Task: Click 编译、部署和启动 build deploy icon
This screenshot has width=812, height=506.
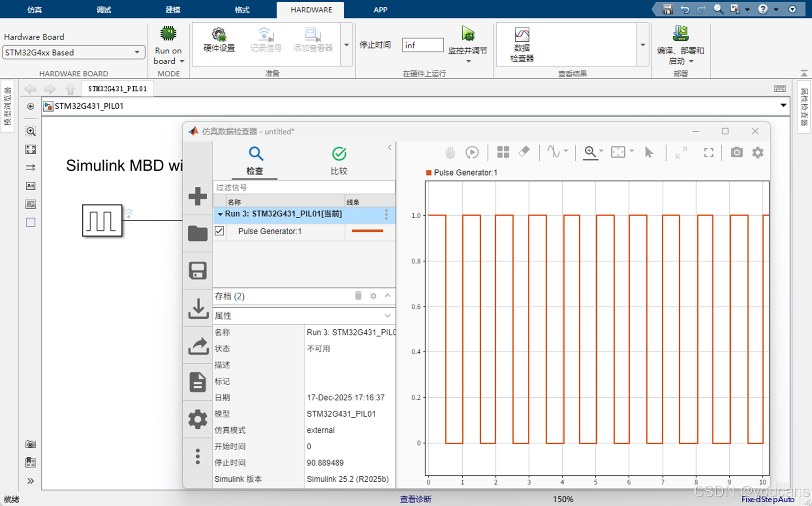Action: [x=681, y=34]
